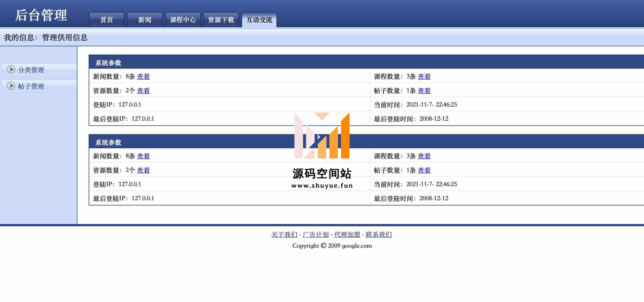Click 查看 next to 课程数量 in first panel
644x302 pixels.
[x=424, y=77]
